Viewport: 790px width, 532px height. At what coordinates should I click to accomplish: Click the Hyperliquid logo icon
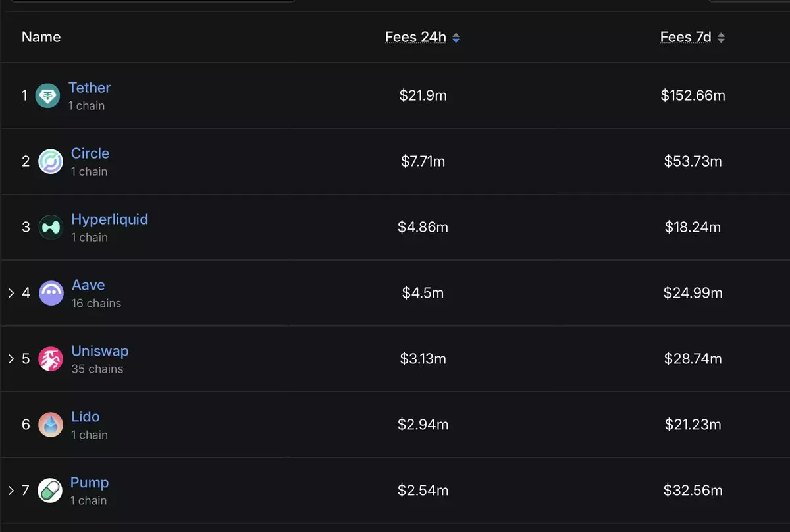(x=51, y=227)
